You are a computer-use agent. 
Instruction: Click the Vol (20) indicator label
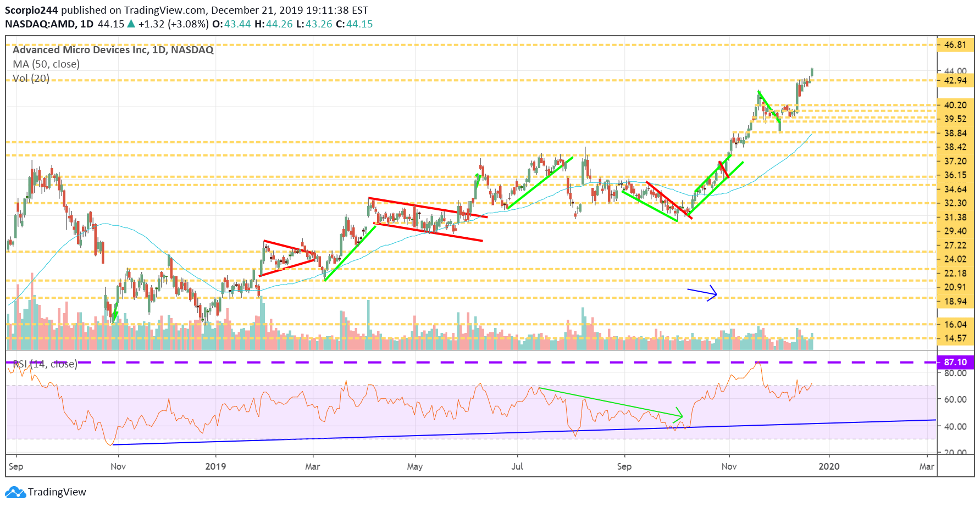(x=31, y=78)
